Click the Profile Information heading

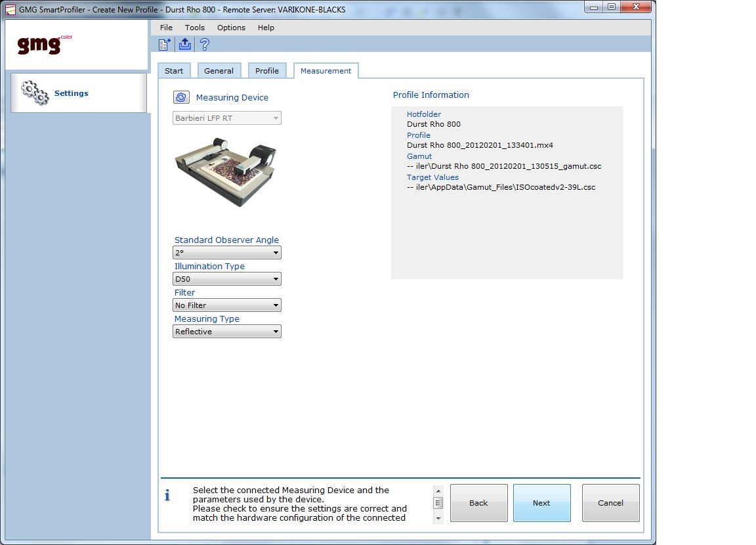431,95
